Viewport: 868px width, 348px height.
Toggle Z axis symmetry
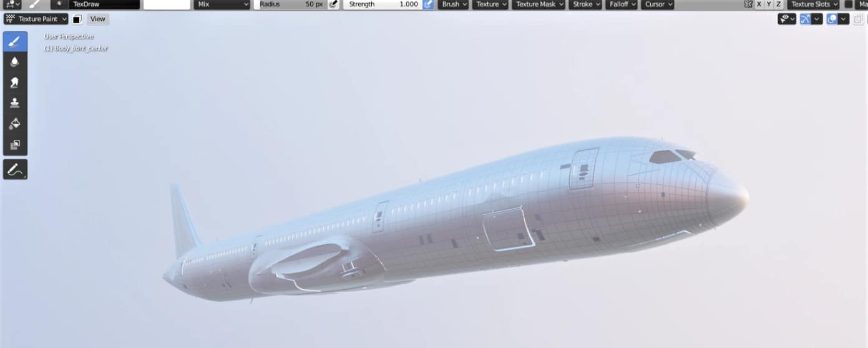778,4
